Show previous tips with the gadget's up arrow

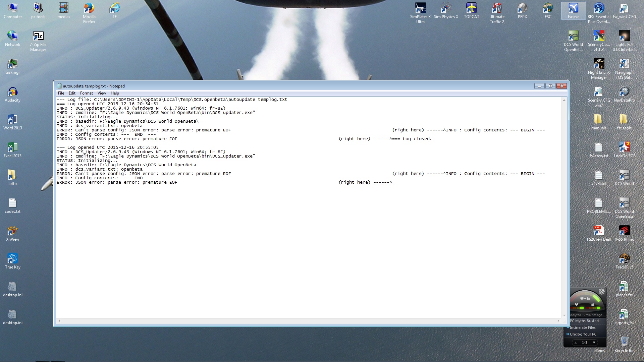(576, 343)
